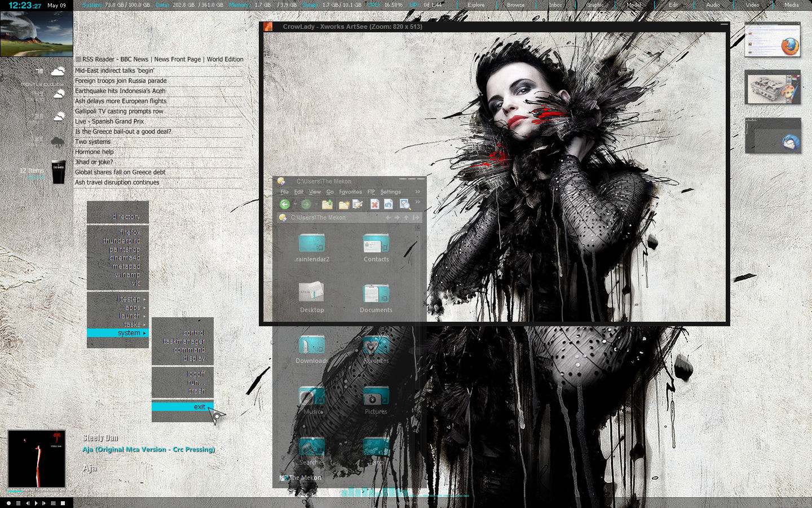The width and height of the screenshot is (812, 508).
Task: Go back in the file manager toolbar
Action: coord(285,204)
